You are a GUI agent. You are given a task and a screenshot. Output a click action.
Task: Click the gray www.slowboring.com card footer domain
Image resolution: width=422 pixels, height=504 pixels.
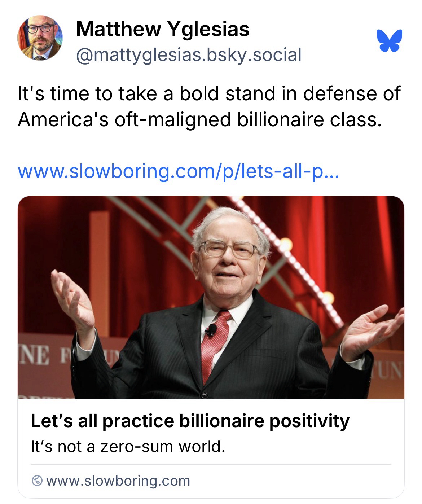(x=118, y=481)
